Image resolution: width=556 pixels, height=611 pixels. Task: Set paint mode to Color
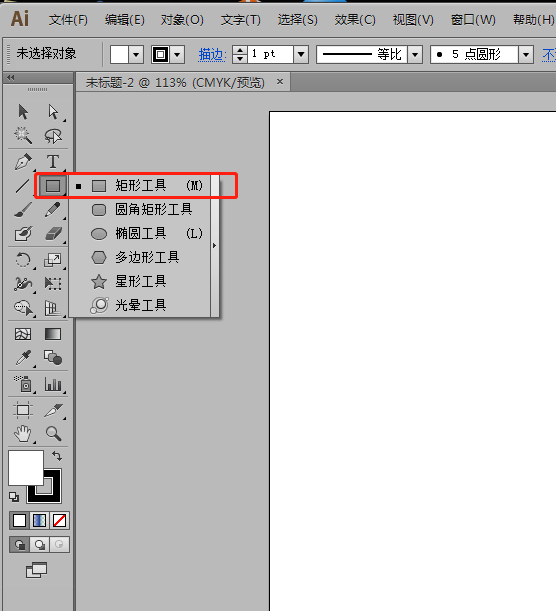click(x=19, y=520)
